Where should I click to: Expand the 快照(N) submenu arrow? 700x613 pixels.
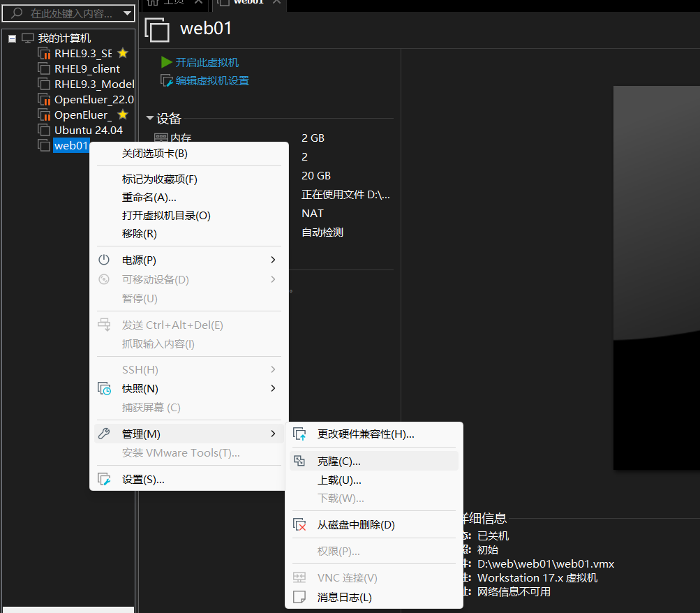pyautogui.click(x=273, y=388)
